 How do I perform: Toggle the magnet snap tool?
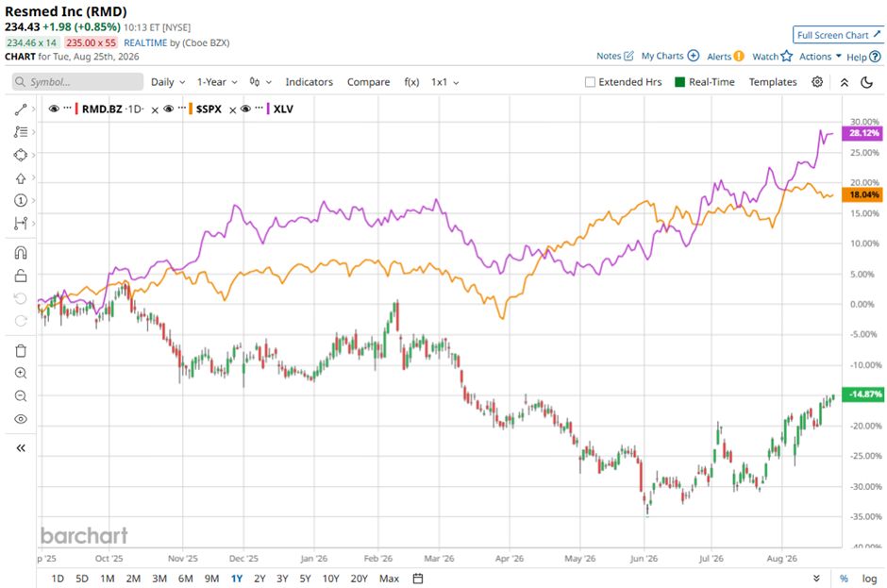tap(21, 252)
